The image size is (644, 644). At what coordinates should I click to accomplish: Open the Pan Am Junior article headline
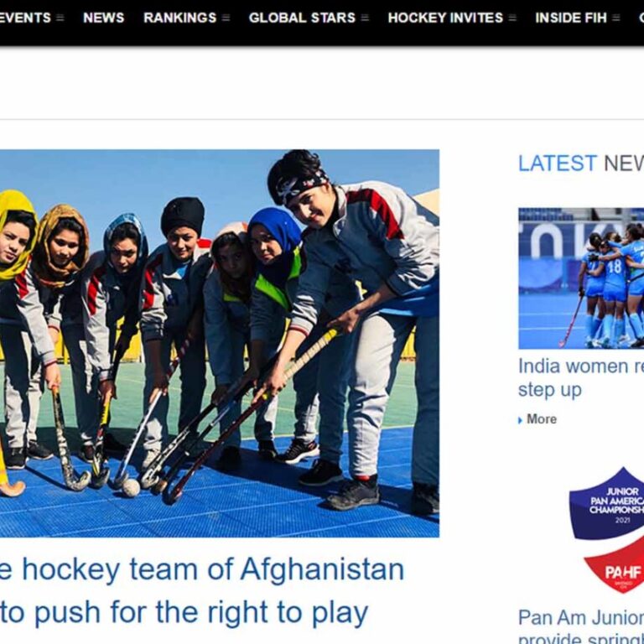pyautogui.click(x=581, y=626)
